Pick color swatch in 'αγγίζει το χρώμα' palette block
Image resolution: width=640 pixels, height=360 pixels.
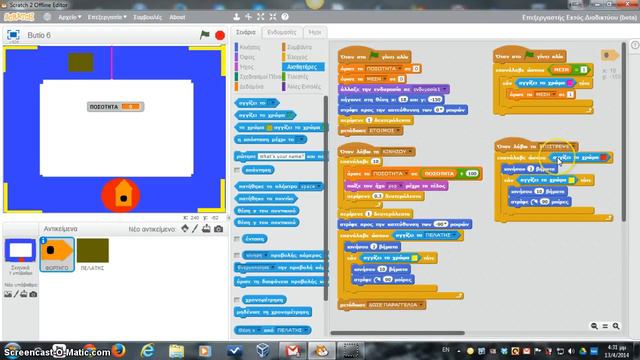point(290,116)
